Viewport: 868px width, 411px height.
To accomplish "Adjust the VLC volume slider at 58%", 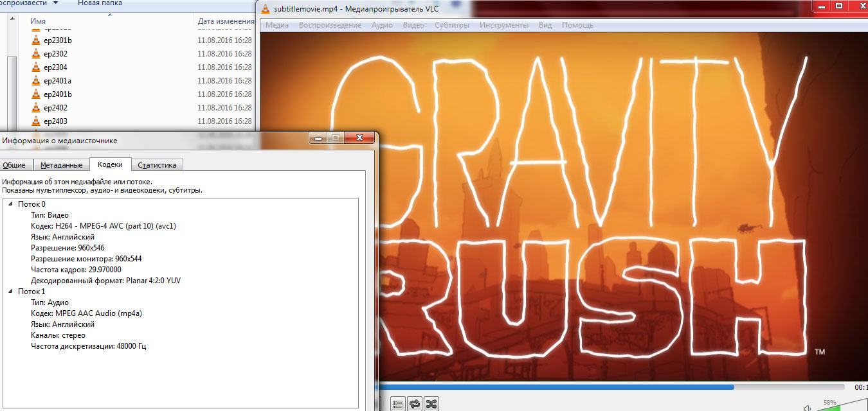I will (841, 406).
